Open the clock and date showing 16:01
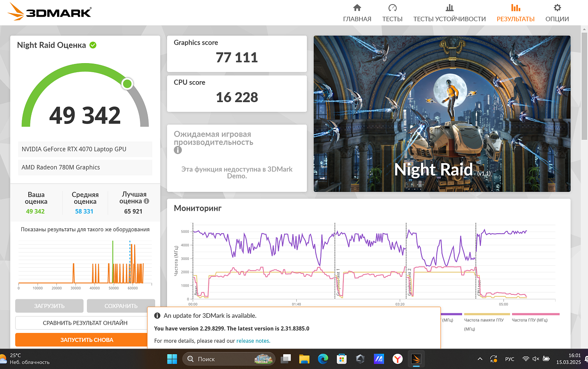588x369 pixels. pyautogui.click(x=568, y=359)
